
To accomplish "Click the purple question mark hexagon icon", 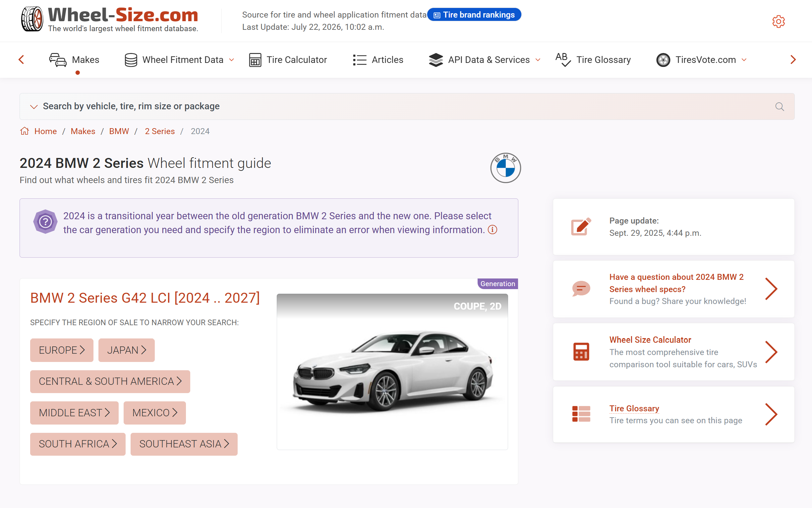I will 45,222.
